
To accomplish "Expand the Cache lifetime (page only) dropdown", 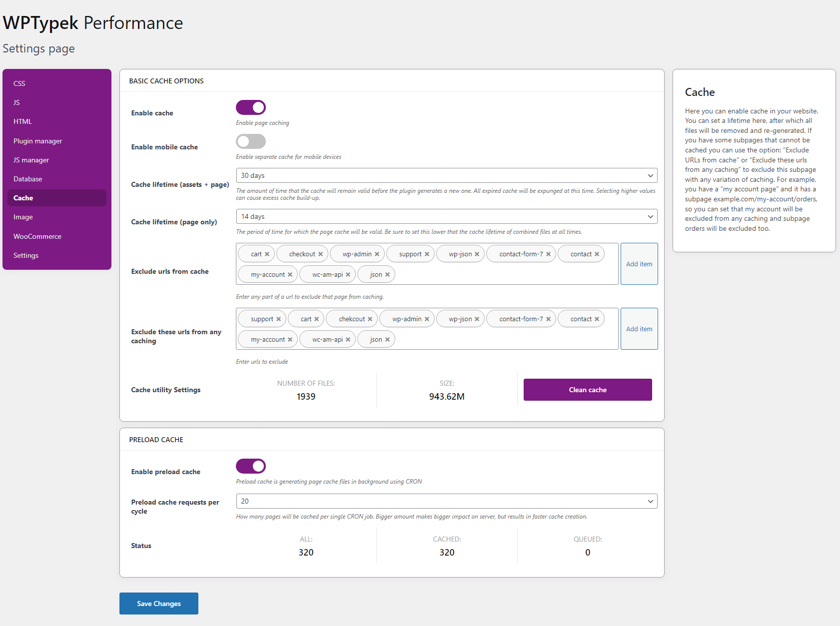I will tap(447, 216).
